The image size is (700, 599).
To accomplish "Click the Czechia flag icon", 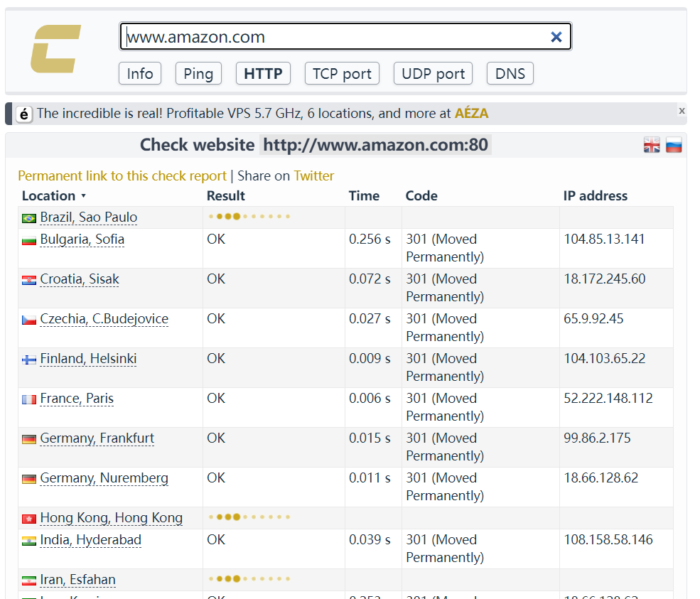I will (29, 320).
